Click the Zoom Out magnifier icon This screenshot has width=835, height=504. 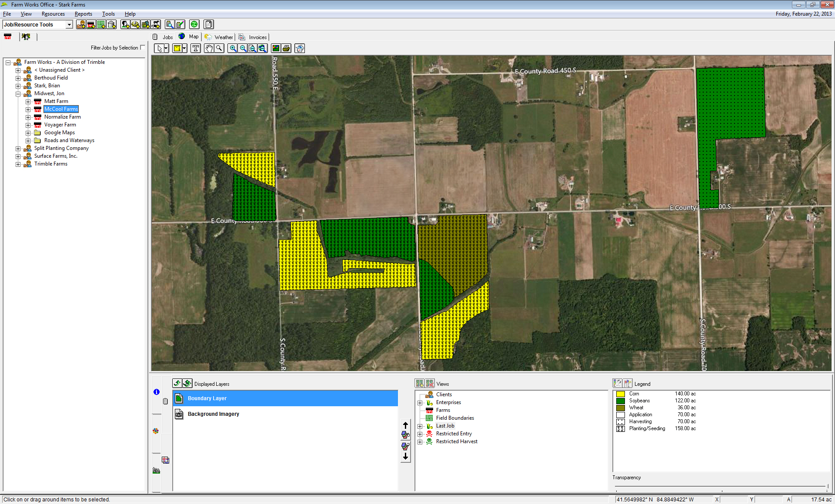[x=243, y=48]
